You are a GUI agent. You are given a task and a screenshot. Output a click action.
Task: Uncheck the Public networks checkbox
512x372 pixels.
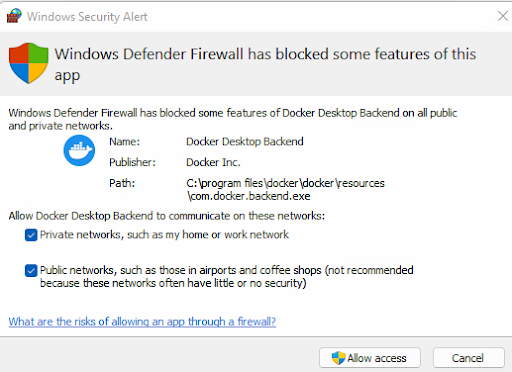pos(31,270)
